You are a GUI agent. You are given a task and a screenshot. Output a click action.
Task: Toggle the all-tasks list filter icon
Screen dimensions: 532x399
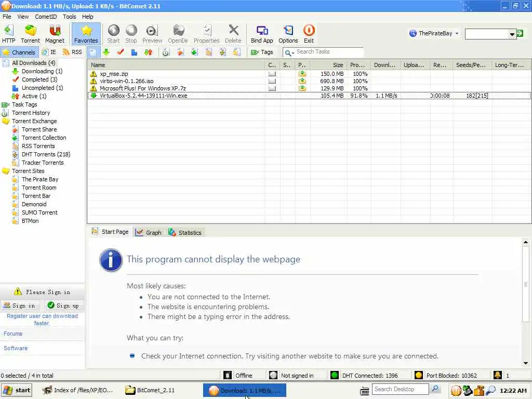click(92, 52)
